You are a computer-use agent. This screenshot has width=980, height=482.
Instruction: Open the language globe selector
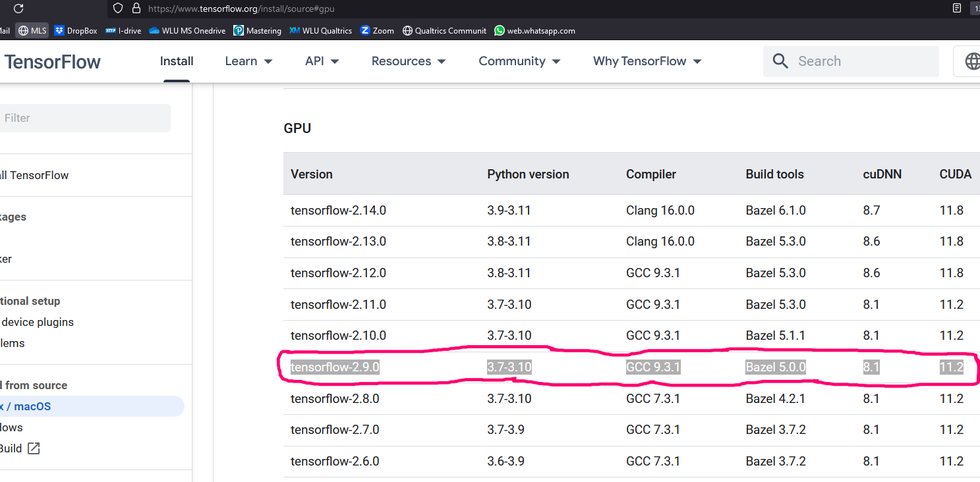point(971,61)
